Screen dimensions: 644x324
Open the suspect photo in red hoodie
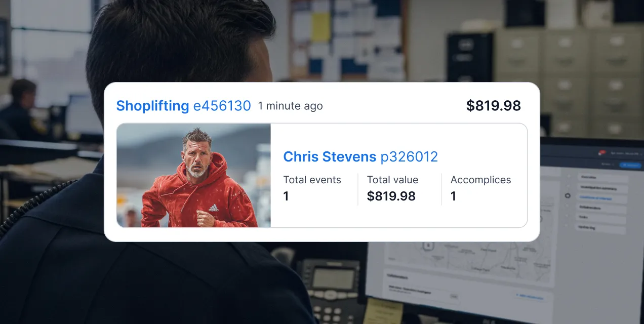pyautogui.click(x=194, y=175)
